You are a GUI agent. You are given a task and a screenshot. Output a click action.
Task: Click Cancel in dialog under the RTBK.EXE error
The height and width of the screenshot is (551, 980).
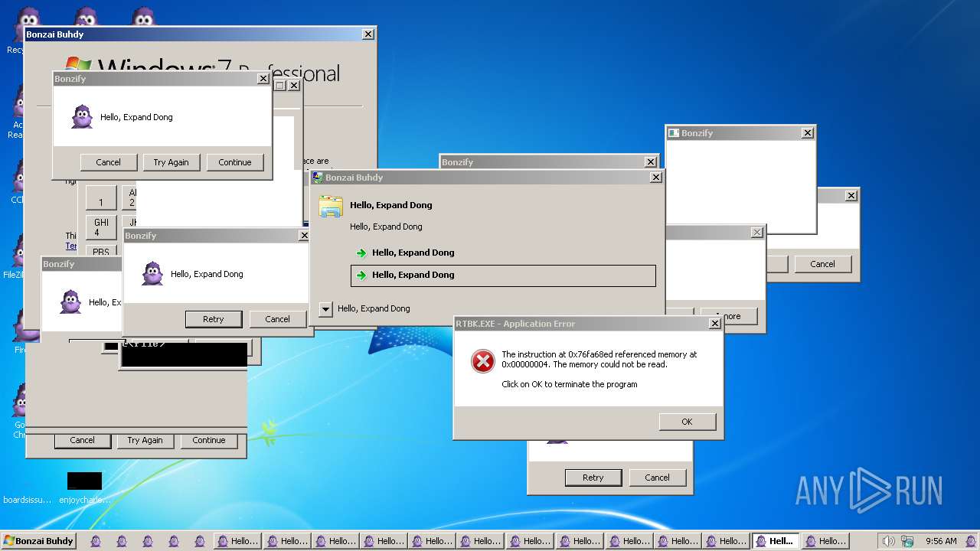[x=657, y=478]
